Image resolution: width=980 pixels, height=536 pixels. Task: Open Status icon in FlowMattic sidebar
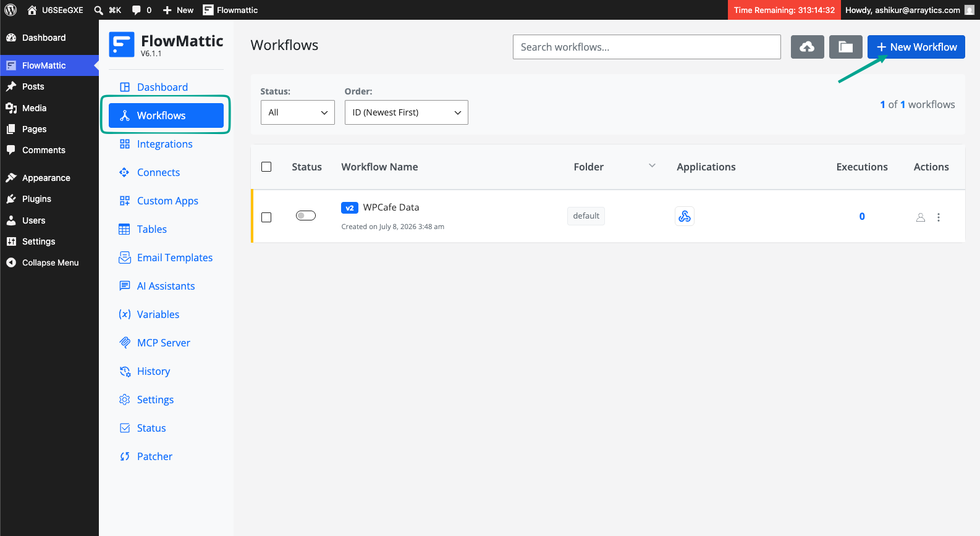coord(125,428)
